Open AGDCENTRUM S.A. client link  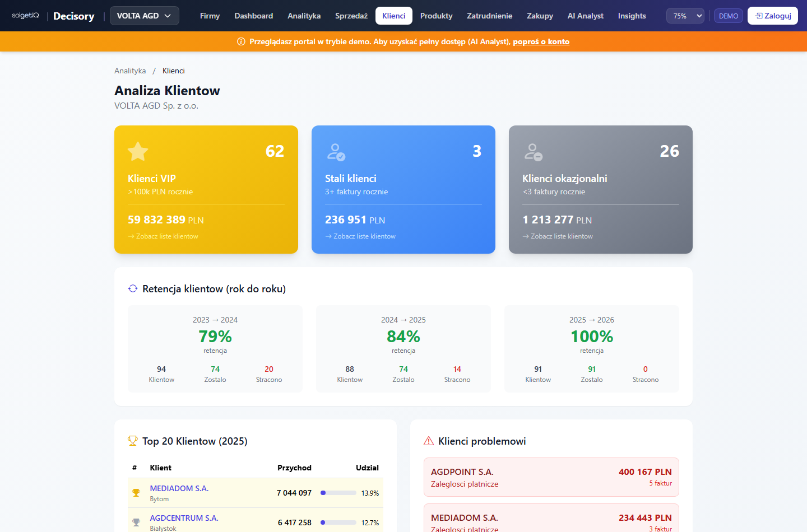click(184, 518)
